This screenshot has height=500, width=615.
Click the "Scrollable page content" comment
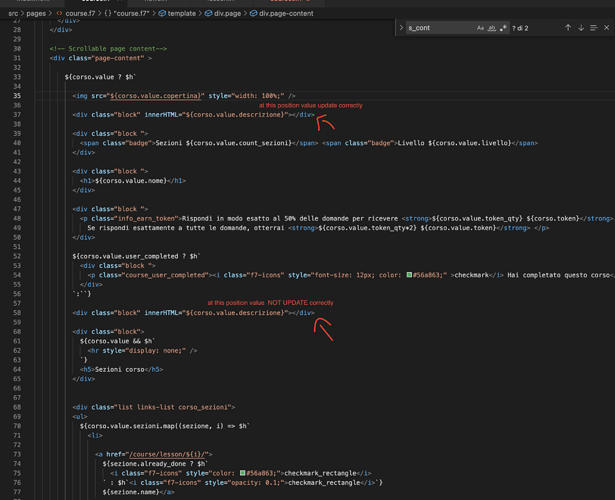[x=108, y=49]
